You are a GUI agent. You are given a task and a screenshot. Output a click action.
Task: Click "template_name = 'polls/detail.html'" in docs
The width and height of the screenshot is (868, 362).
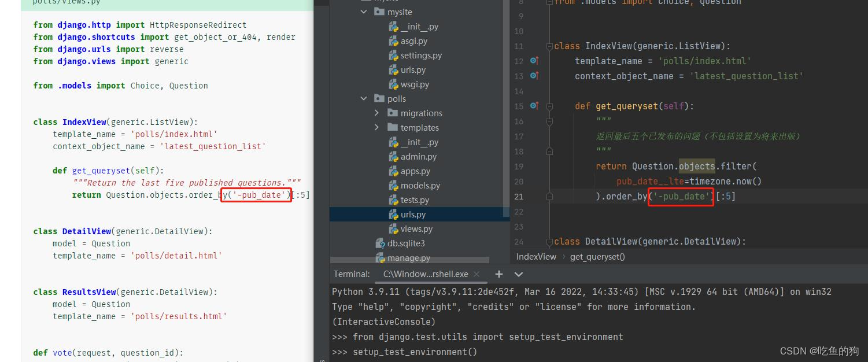point(137,256)
